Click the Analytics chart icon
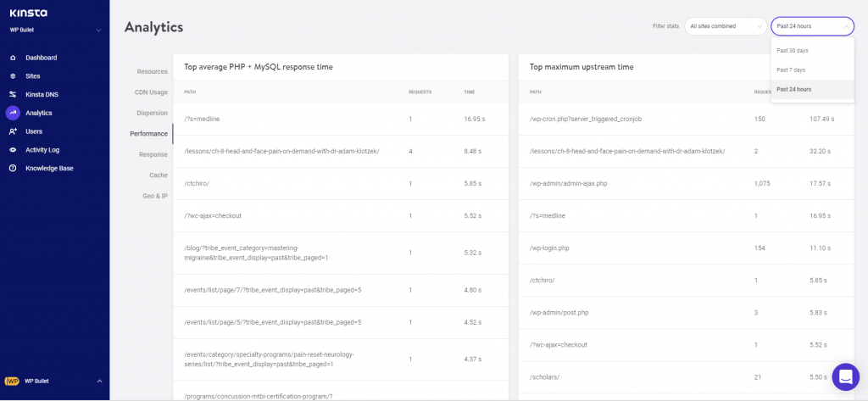 (13, 113)
